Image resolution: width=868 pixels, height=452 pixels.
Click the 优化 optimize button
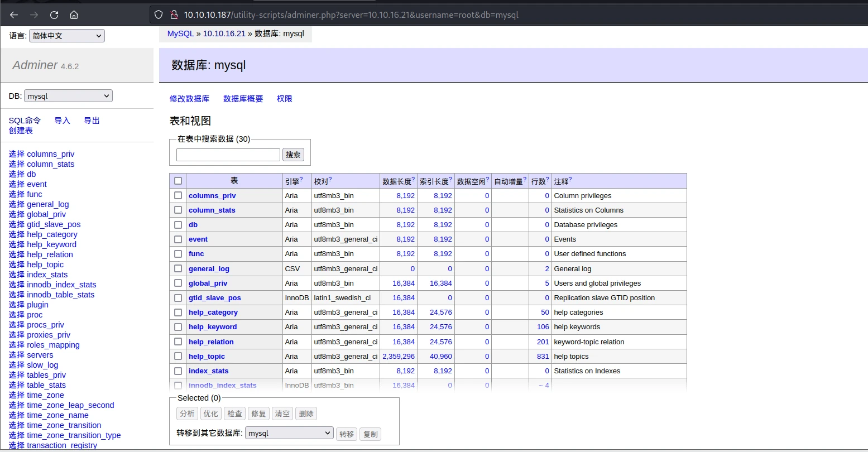coord(211,413)
